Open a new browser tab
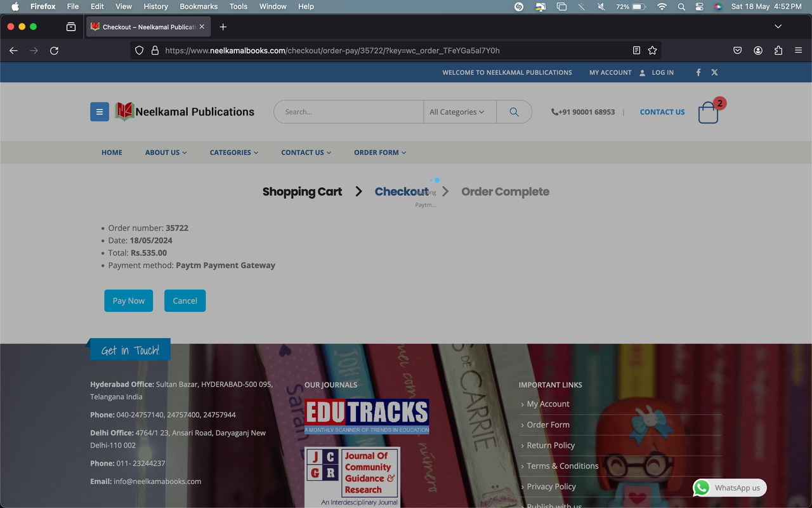This screenshot has width=812, height=508. [x=223, y=27]
